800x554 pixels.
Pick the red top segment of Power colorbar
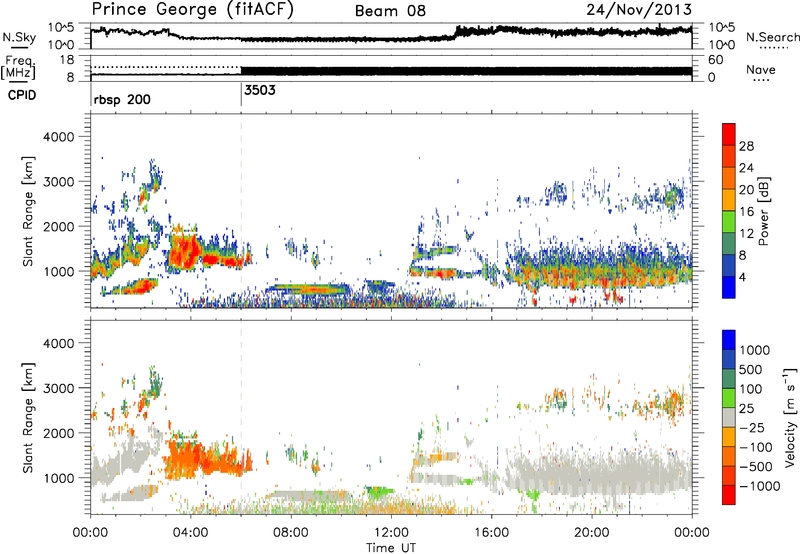[x=729, y=137]
